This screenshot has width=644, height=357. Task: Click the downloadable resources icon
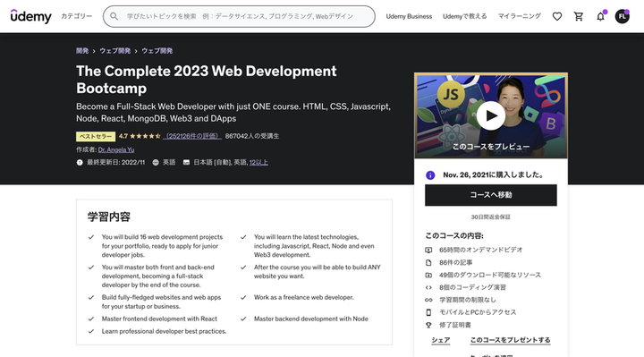(x=428, y=275)
